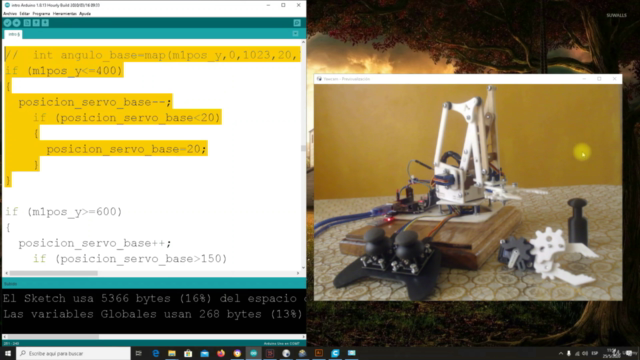The image size is (640, 360).
Task: Click the webcam preview image in Yawcam window
Action: (468, 192)
